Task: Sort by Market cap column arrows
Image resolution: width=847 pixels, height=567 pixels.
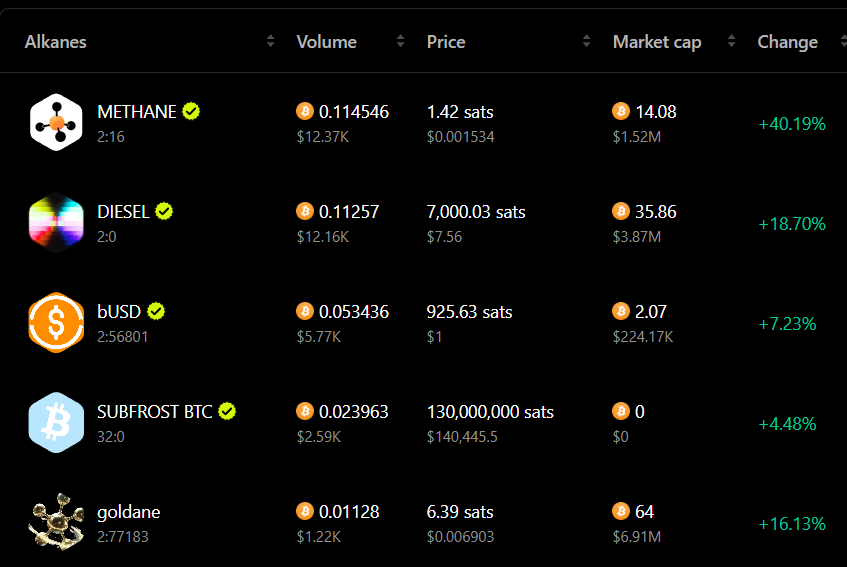Action: tap(731, 41)
